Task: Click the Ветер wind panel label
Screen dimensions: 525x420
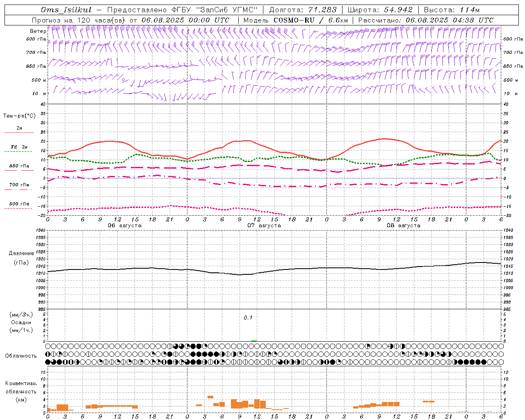Action: click(38, 31)
